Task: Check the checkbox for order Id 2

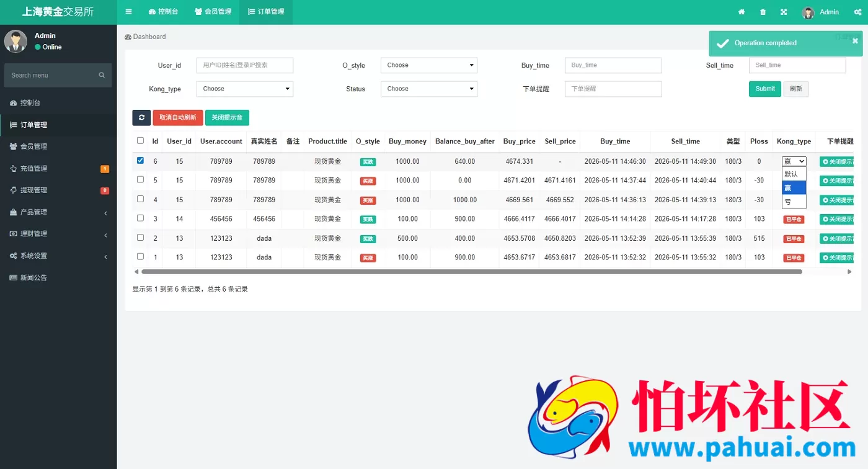Action: 140,238
